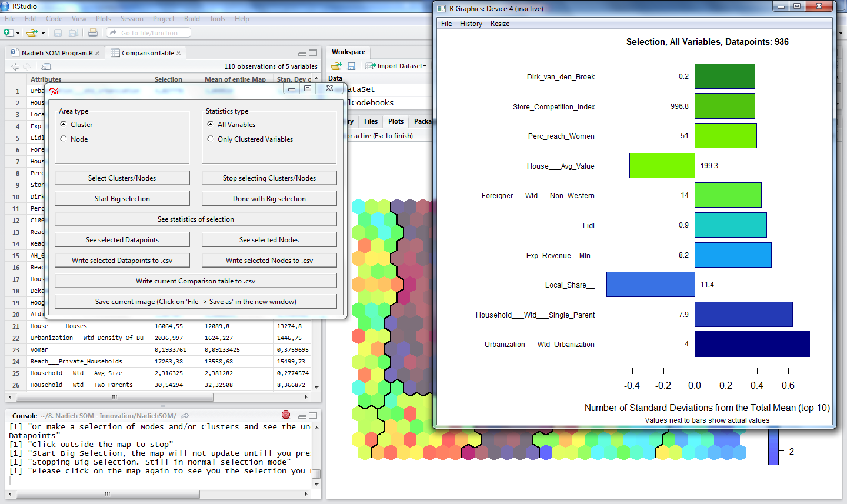Click the load workspace folder icon

(x=336, y=66)
